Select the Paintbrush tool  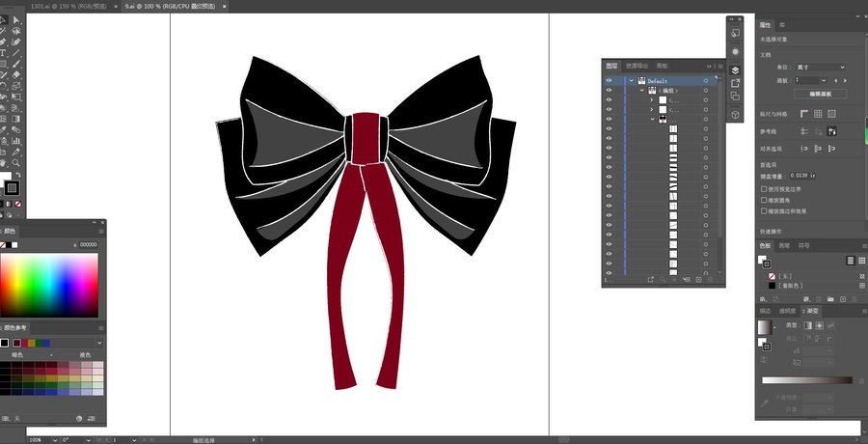point(16,65)
